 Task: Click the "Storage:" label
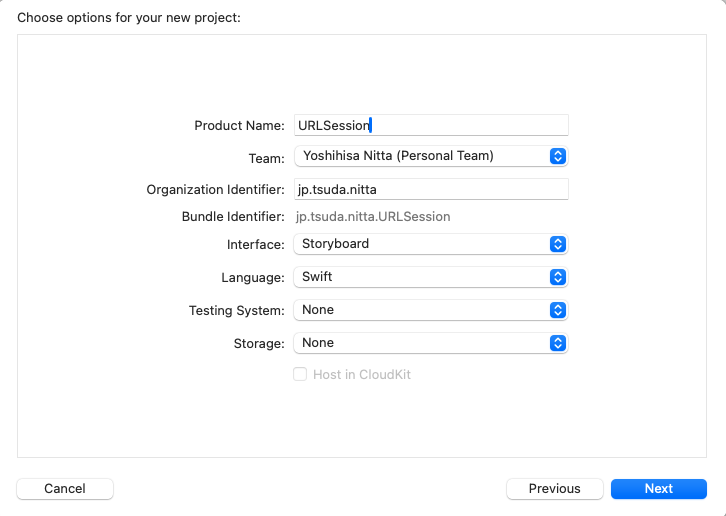258,344
